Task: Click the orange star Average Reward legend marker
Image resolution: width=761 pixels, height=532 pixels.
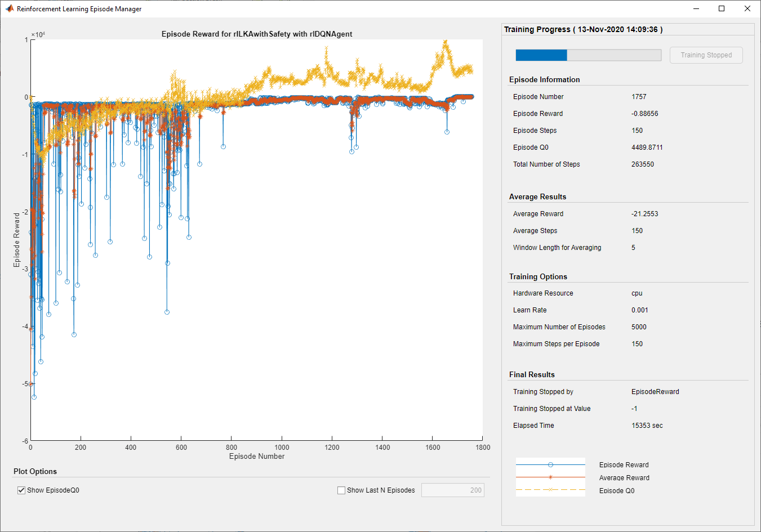Action: tap(550, 477)
